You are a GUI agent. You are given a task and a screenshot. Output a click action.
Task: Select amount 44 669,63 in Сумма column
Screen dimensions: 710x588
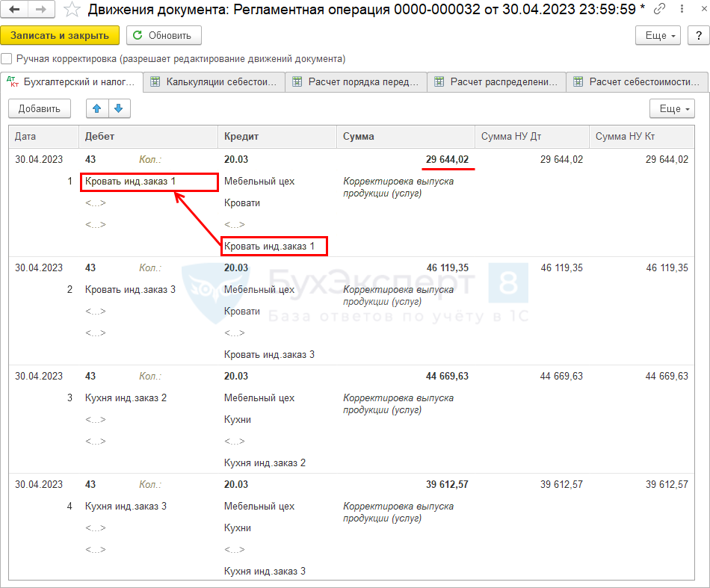point(447,376)
